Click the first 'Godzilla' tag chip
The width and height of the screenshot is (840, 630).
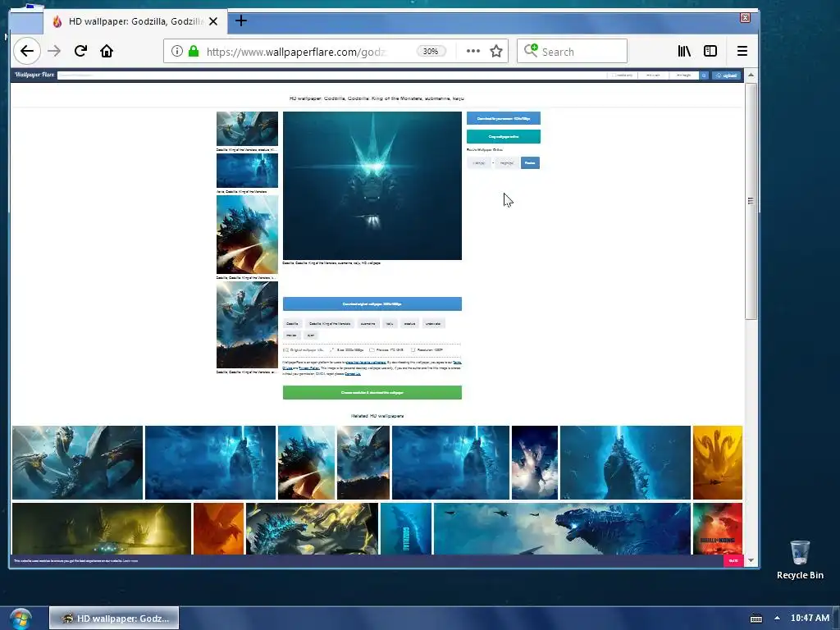point(292,323)
